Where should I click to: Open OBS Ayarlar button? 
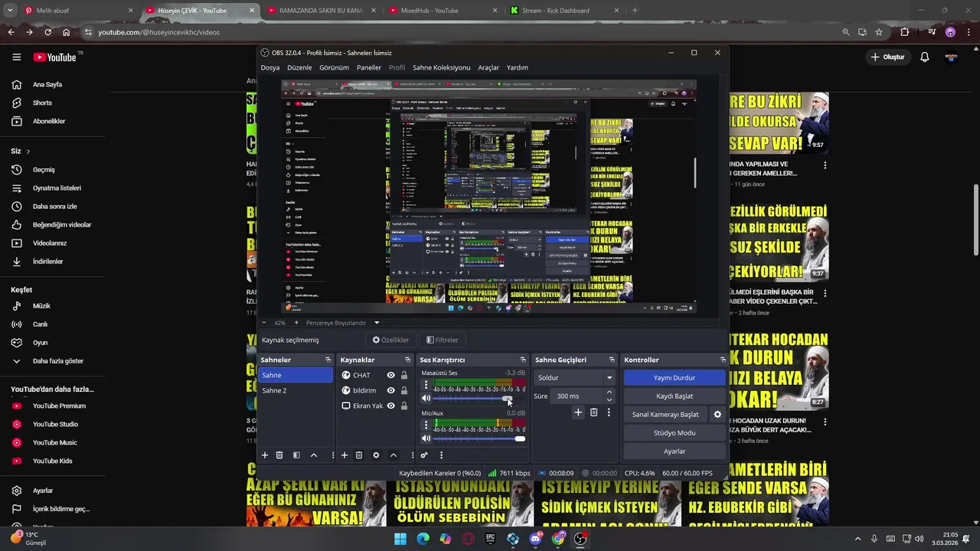click(x=675, y=452)
